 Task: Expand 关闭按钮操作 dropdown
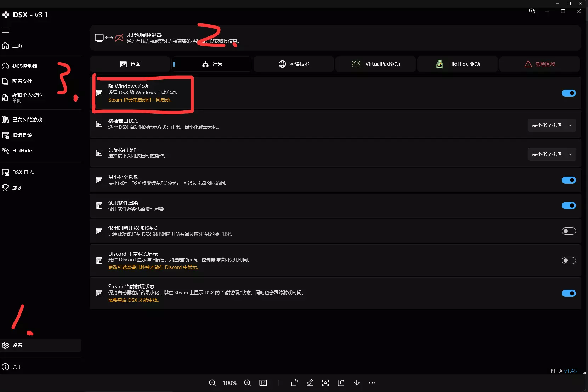click(552, 154)
